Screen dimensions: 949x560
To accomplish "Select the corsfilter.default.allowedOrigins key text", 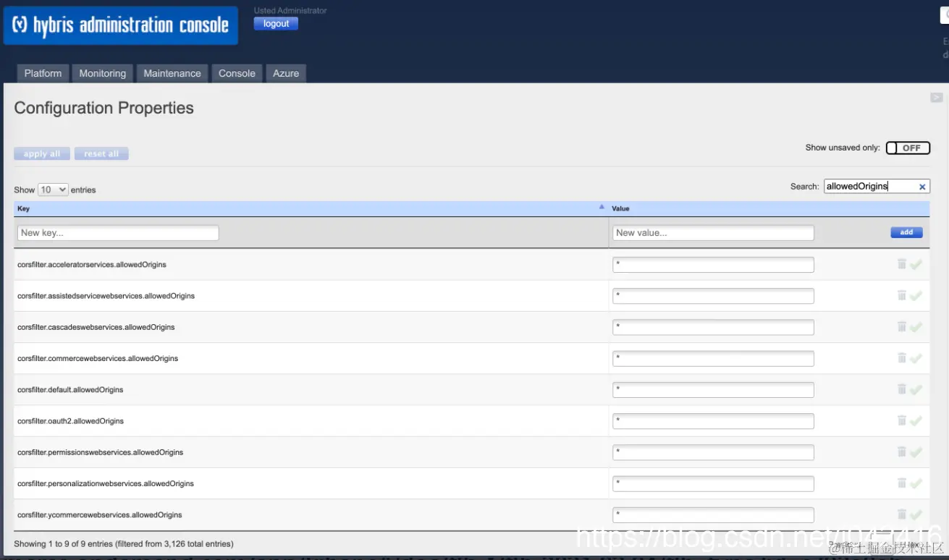I will click(x=70, y=390).
